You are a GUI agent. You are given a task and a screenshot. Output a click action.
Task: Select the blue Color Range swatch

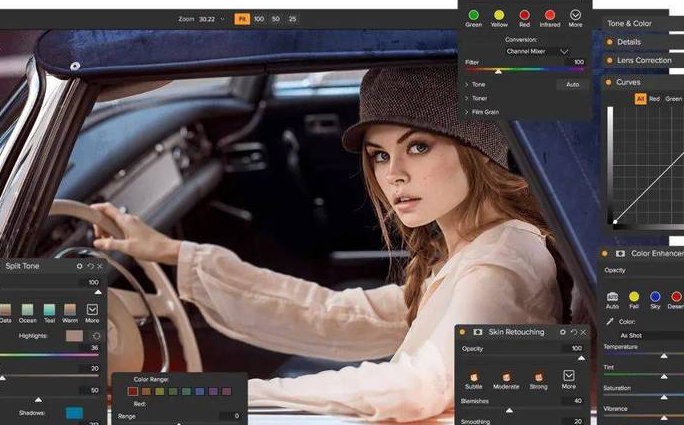(x=200, y=391)
